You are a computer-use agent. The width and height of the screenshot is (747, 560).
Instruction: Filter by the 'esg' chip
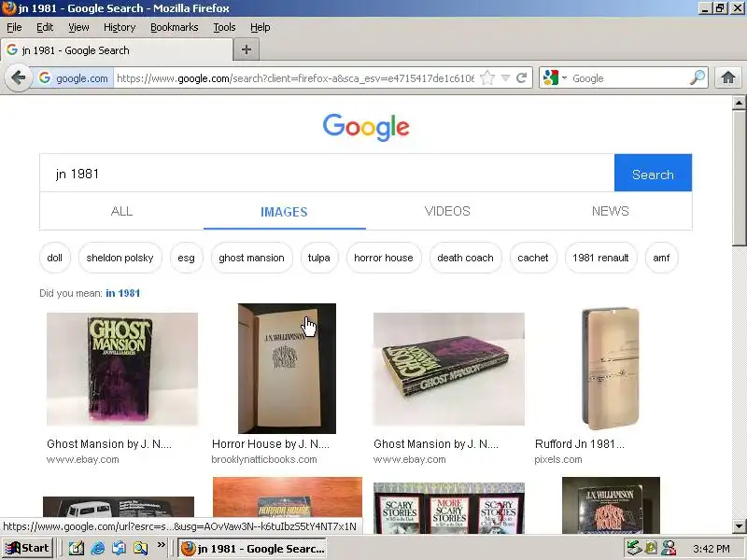186,258
